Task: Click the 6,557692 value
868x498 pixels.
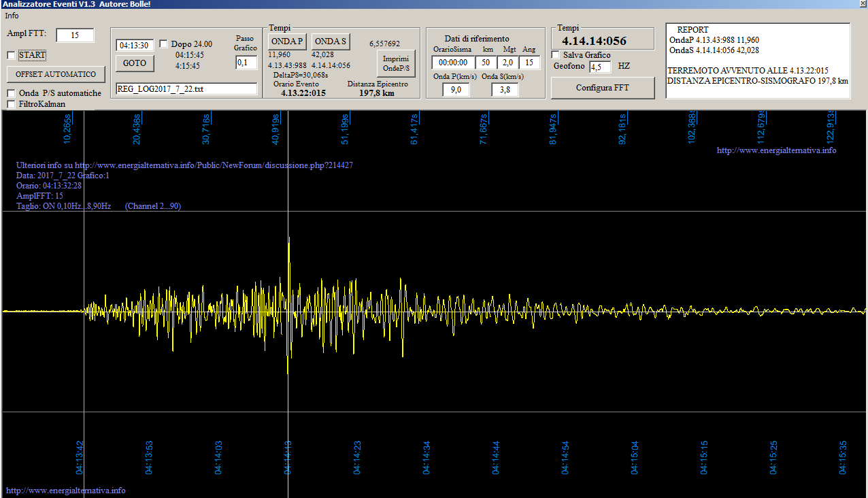Action: point(384,44)
